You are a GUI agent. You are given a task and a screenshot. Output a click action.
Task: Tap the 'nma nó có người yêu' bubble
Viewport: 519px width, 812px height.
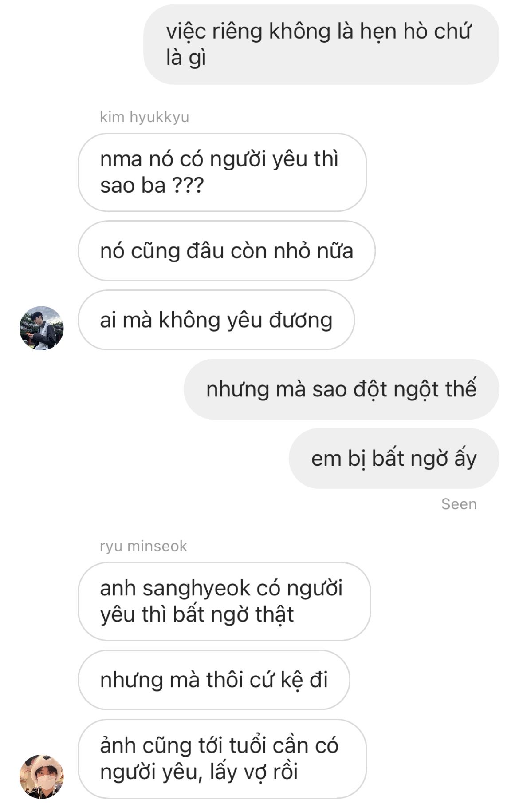point(222,172)
